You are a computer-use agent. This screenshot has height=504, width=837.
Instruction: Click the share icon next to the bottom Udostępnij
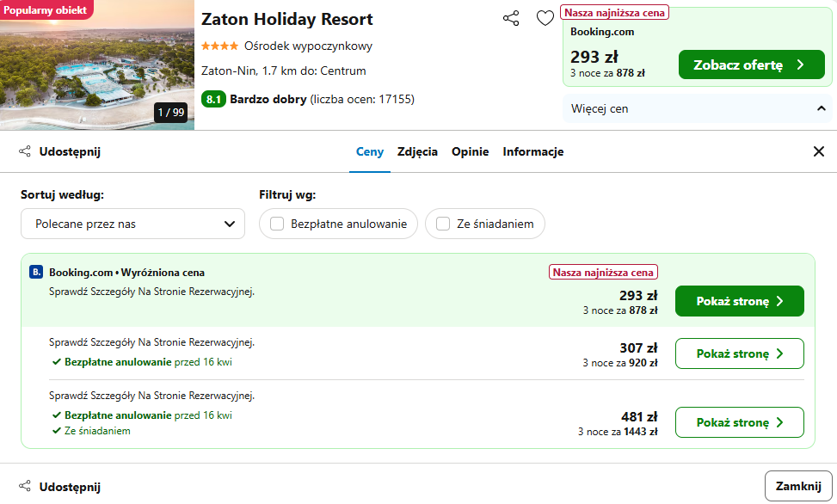tap(25, 487)
